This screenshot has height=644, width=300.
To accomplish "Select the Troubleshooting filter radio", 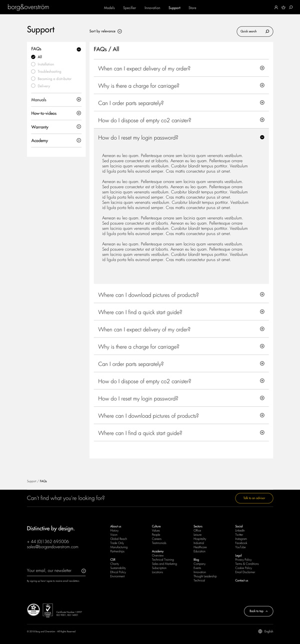I will pos(33,71).
